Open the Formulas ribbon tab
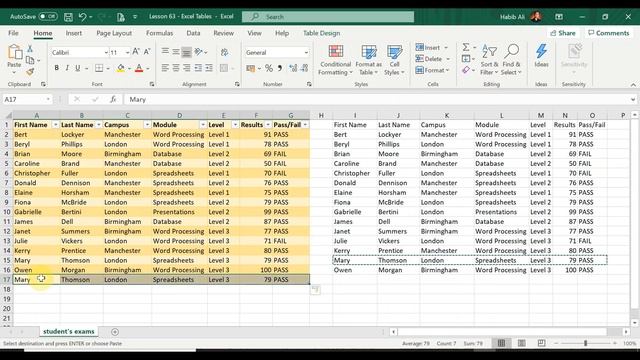This screenshot has width=640, height=360. [x=159, y=33]
